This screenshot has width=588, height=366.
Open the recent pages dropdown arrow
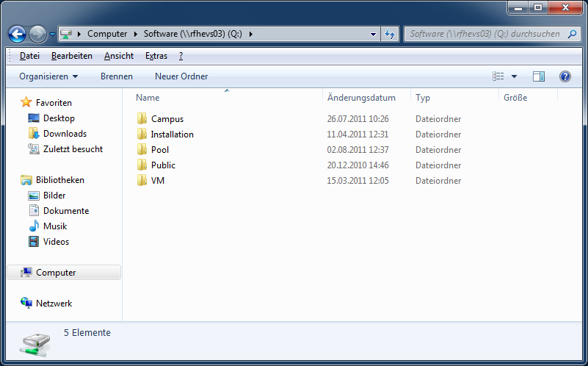coord(53,34)
